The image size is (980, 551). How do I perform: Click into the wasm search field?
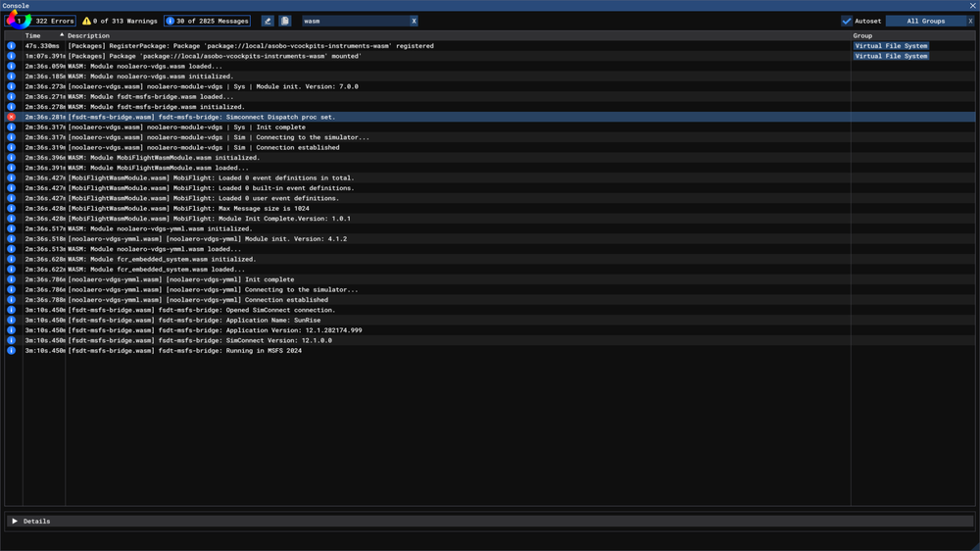click(x=353, y=21)
